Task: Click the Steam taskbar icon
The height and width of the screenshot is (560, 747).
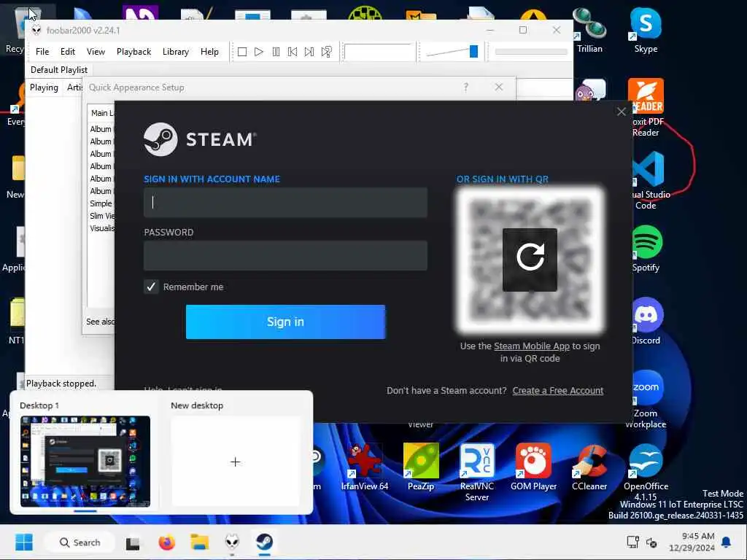Action: click(264, 542)
